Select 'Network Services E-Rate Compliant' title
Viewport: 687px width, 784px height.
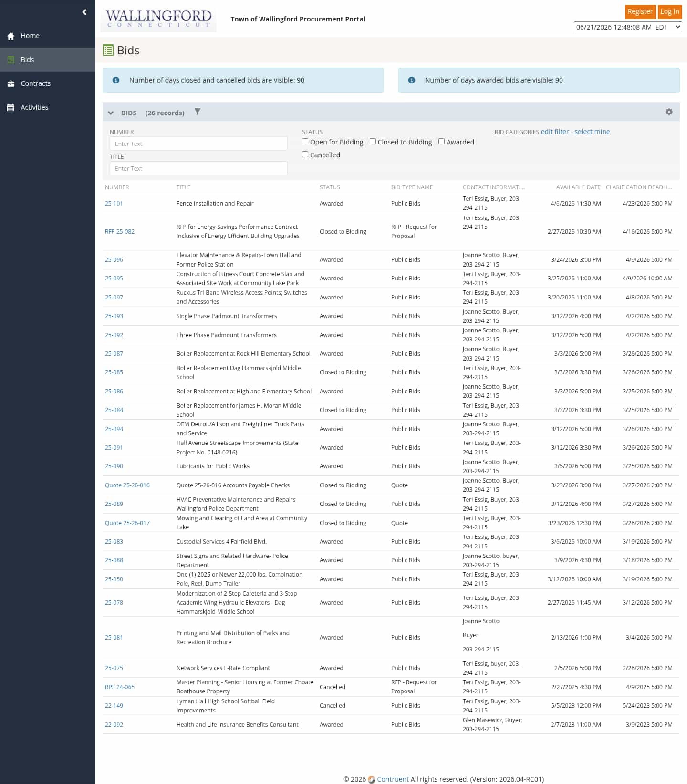coord(223,668)
